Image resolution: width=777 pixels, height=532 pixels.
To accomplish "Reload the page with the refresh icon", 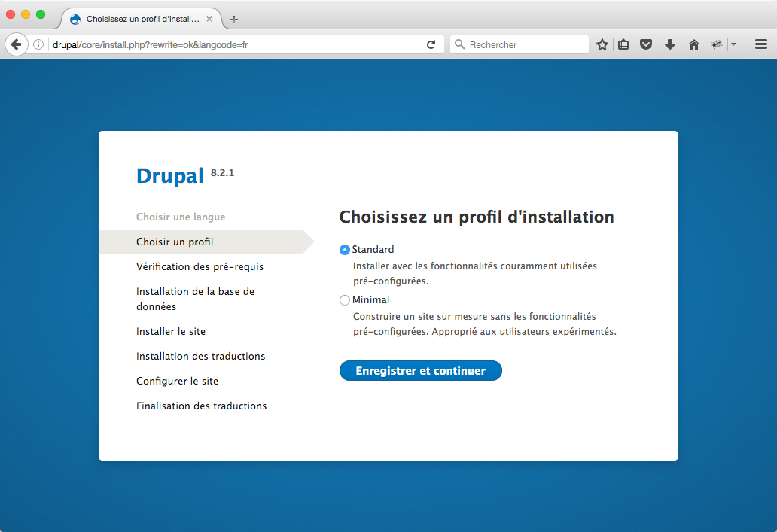I will [431, 44].
